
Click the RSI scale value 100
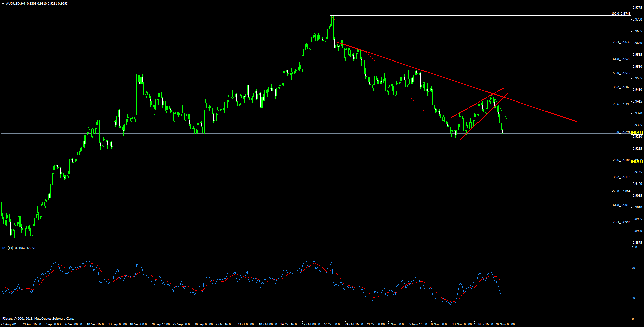[635, 247]
